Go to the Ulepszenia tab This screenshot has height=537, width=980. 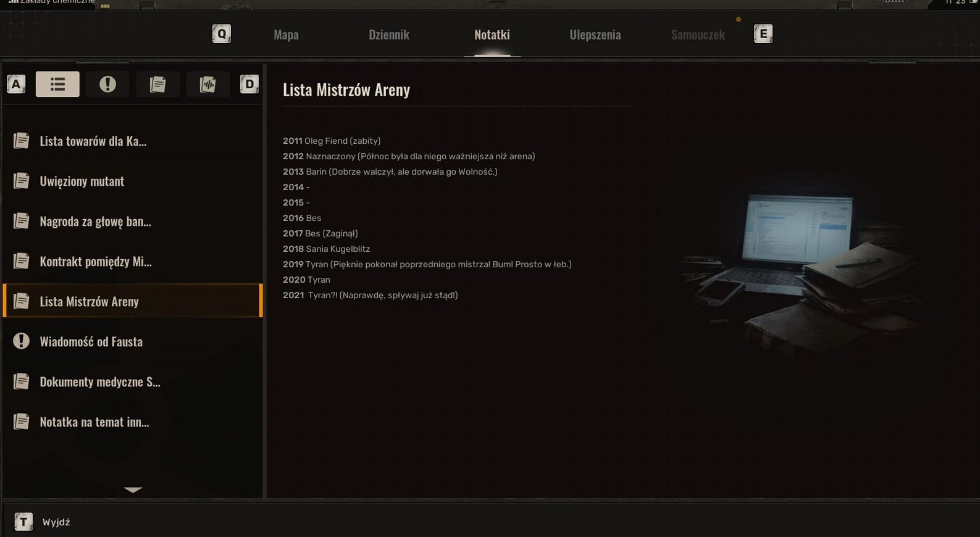(595, 35)
